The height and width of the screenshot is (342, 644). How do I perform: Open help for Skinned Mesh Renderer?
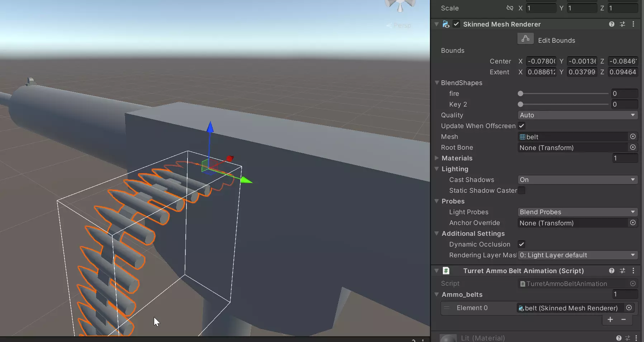click(612, 24)
